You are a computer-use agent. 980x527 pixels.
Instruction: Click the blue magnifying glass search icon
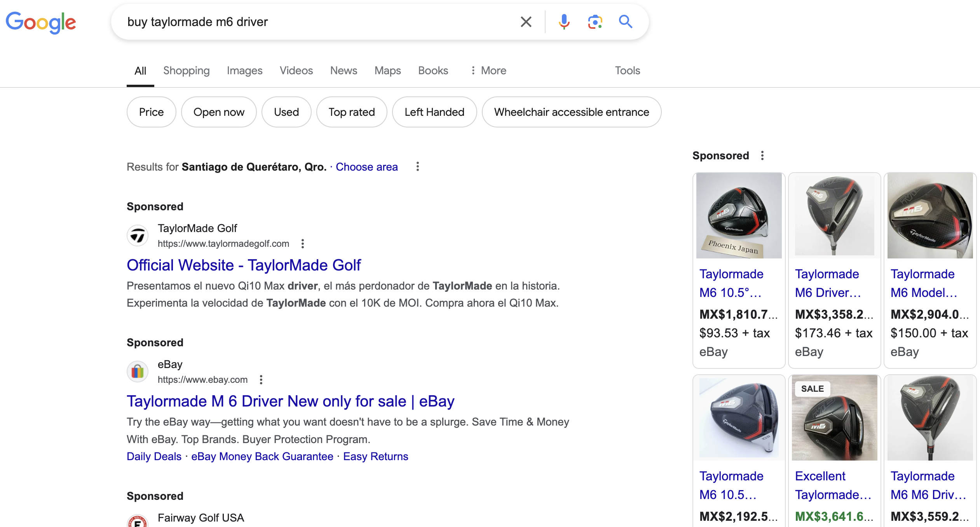625,22
